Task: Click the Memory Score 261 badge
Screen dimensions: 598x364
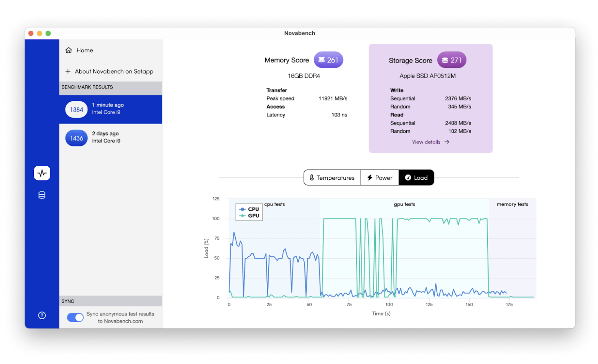Action: 328,60
